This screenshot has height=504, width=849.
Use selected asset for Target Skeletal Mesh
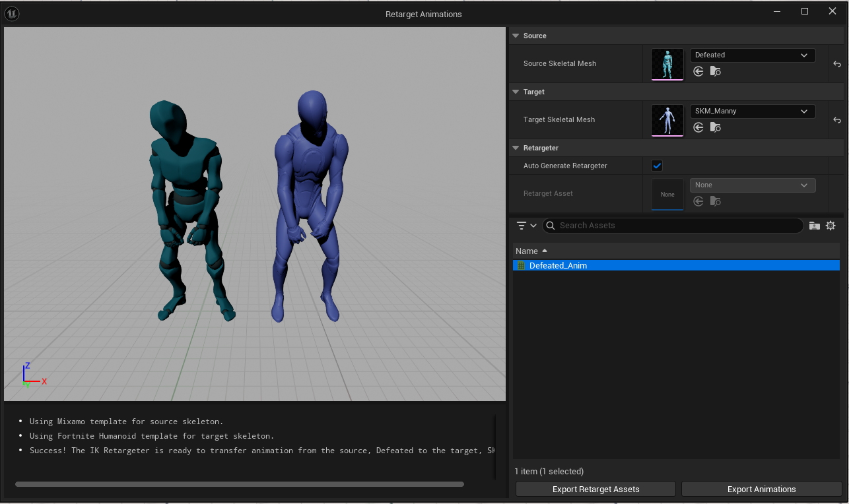click(698, 127)
